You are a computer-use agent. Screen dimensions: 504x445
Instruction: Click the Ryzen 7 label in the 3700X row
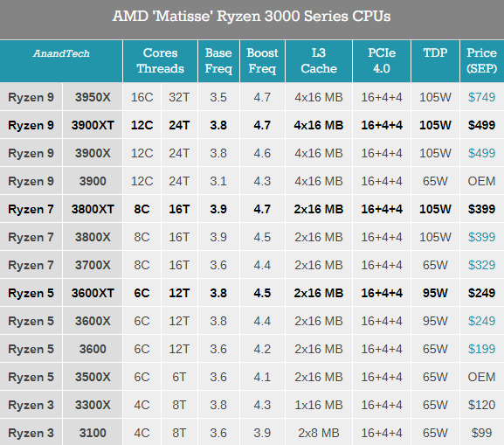coord(31,265)
